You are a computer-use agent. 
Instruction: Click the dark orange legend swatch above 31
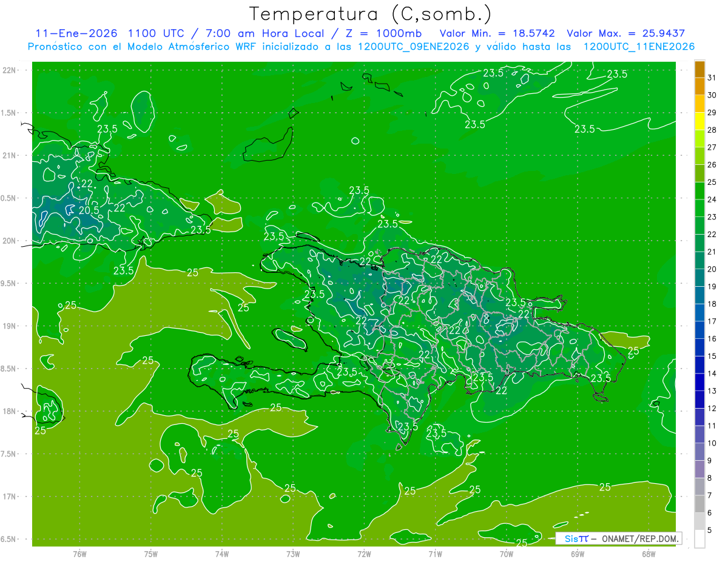point(699,69)
